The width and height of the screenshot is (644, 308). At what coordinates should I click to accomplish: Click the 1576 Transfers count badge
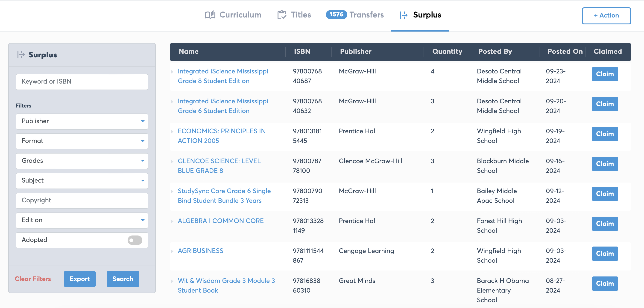tap(336, 15)
